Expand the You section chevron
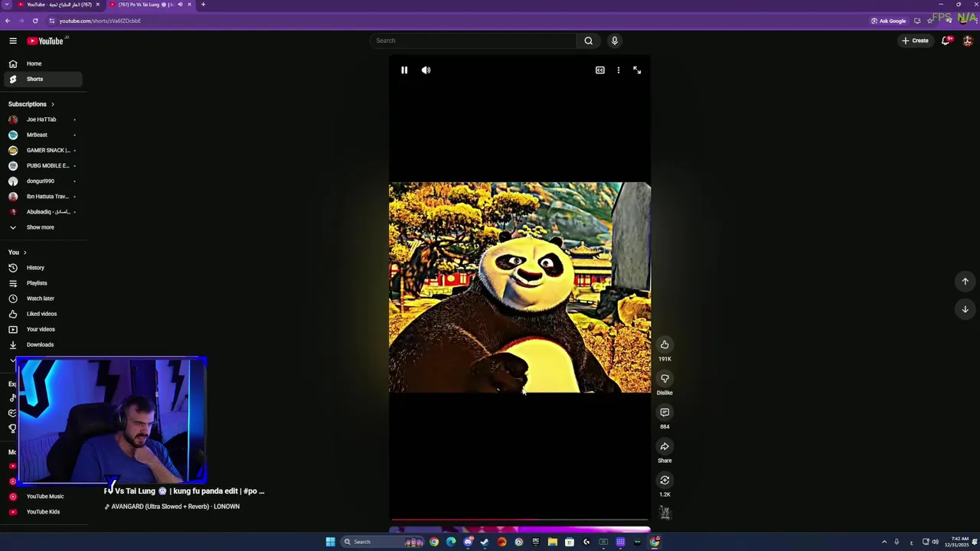Viewport: 980px width, 551px height. click(24, 253)
